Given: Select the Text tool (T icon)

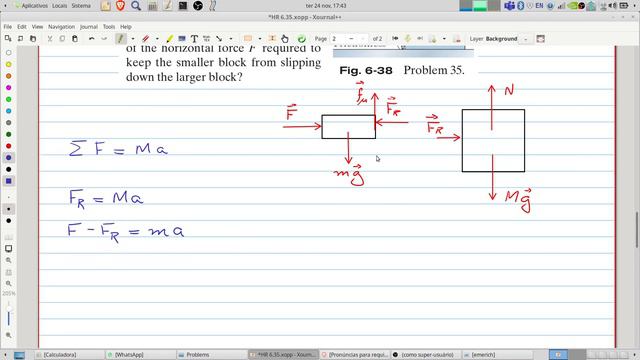Looking at the screenshot, I should 194,39.
